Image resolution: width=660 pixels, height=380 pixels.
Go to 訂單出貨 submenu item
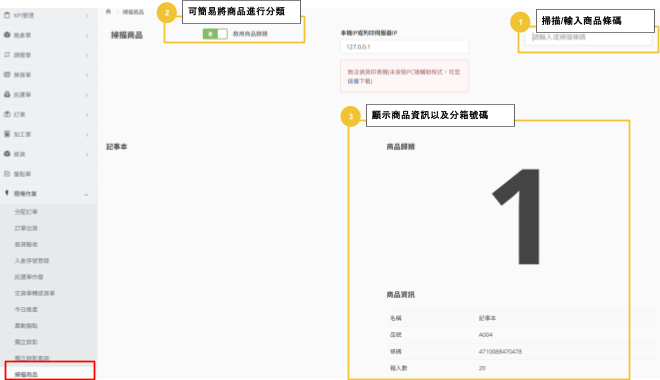26,228
